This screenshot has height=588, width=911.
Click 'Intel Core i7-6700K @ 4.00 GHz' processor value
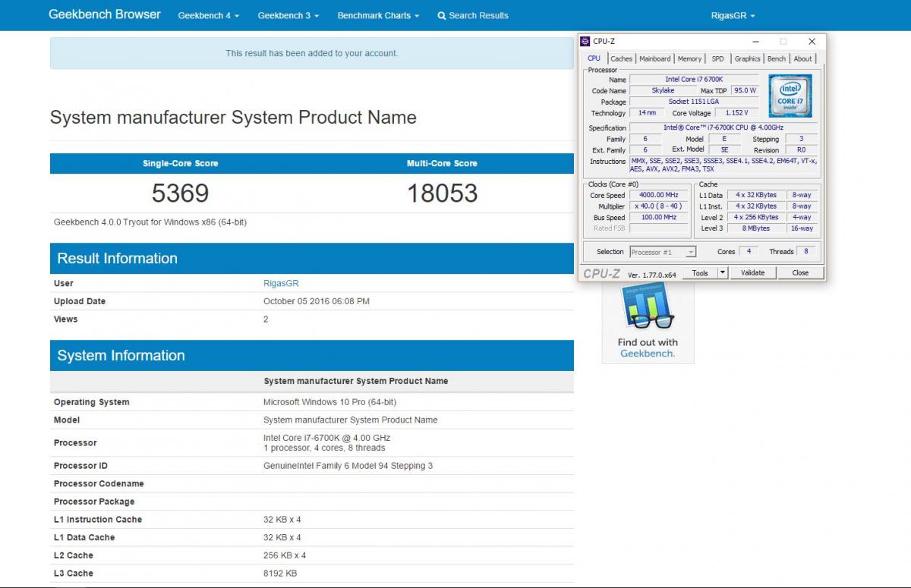(x=326, y=438)
